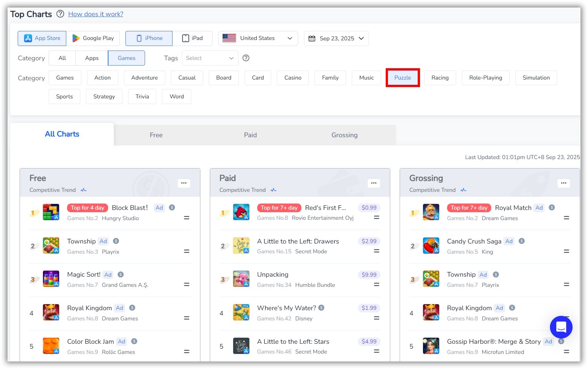Open the chat support bubble
This screenshot has height=369, width=588.
point(561,327)
